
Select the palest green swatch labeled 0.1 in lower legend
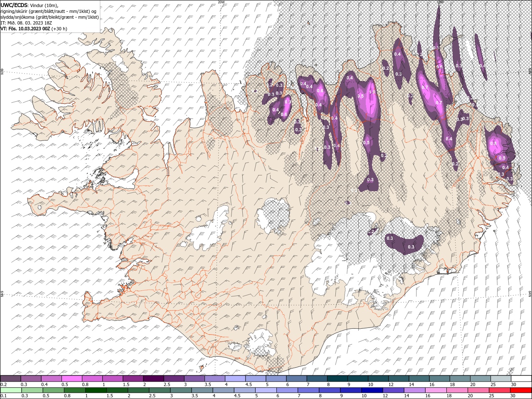(11, 390)
